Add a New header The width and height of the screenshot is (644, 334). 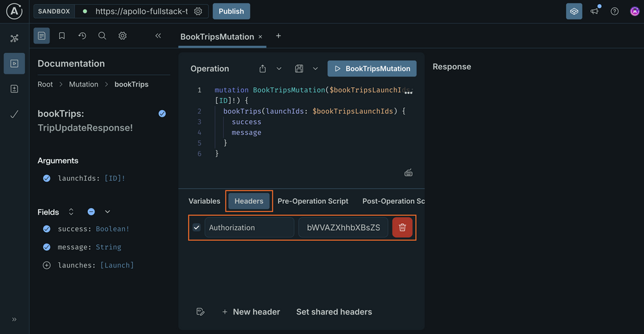coord(251,312)
